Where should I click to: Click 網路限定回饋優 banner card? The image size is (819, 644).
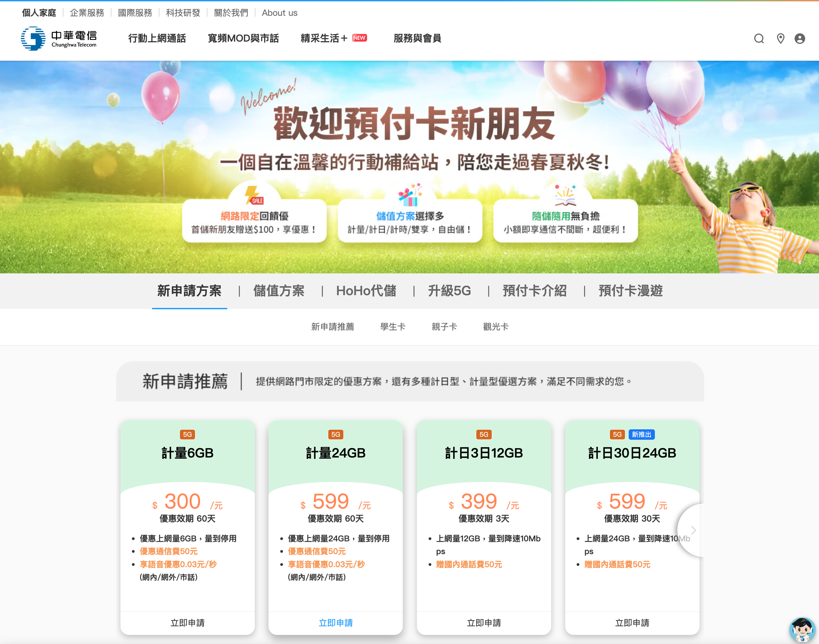tap(254, 221)
